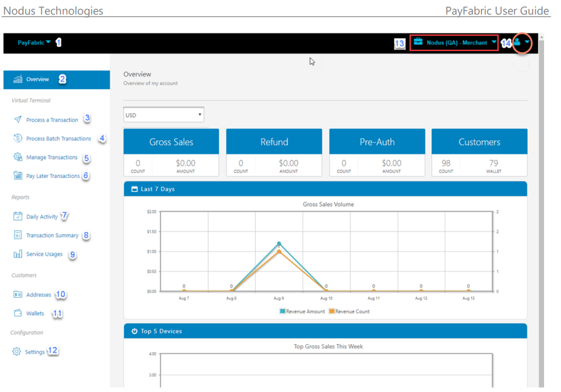This screenshot has height=392, width=561.
Task: Open the Transaction Summary report
Action: [52, 236]
